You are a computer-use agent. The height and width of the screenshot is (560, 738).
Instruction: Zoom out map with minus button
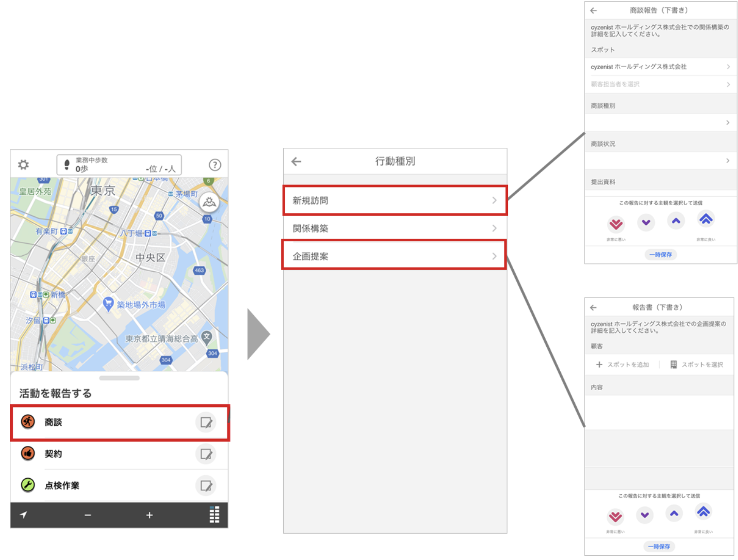[88, 515]
